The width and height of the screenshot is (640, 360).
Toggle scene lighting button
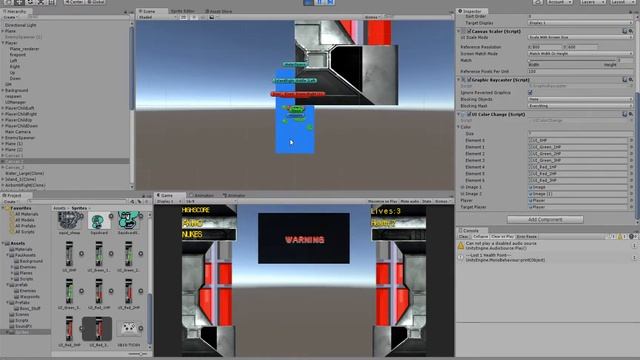[x=193, y=17]
